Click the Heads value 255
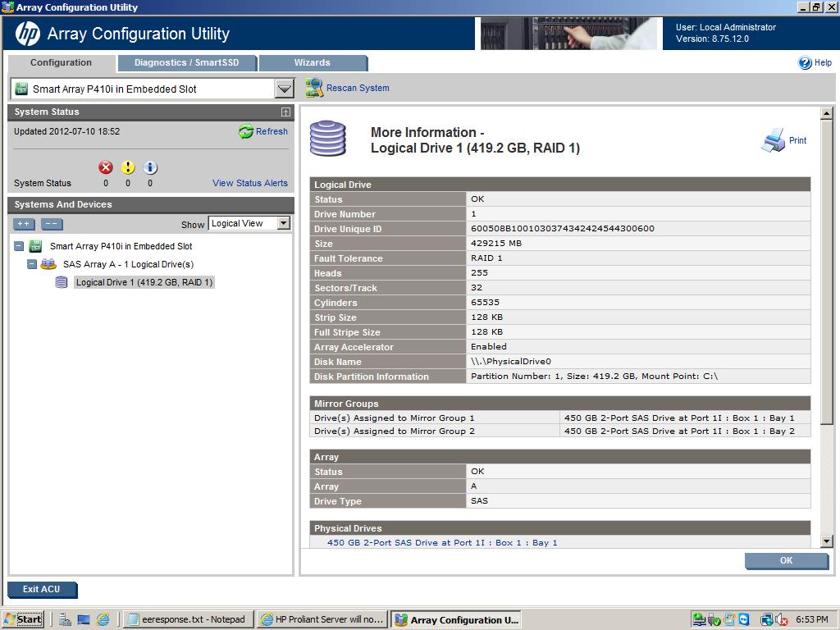This screenshot has width=840, height=630. (x=479, y=272)
